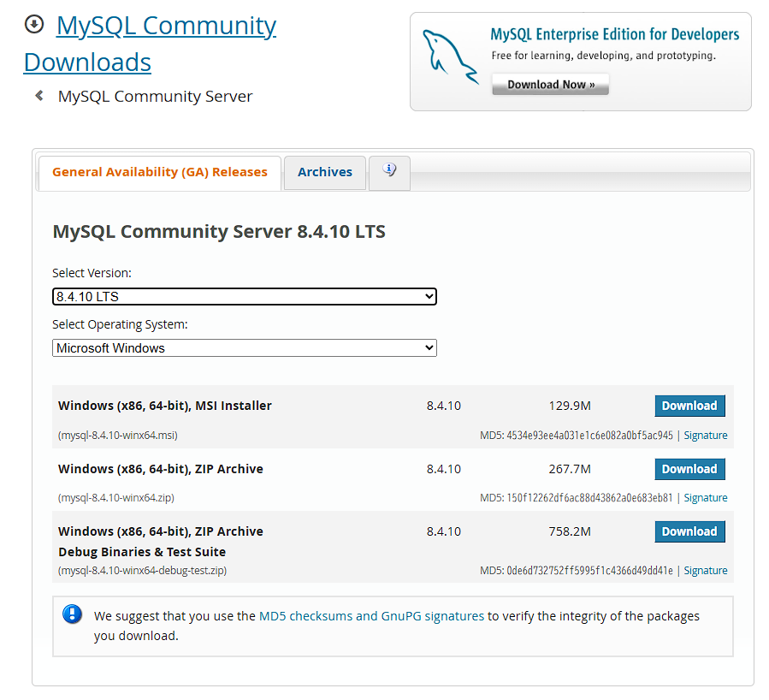The height and width of the screenshot is (700, 769).
Task: Click 'Free for learning, developing, and prototyping.' text
Action: [603, 56]
